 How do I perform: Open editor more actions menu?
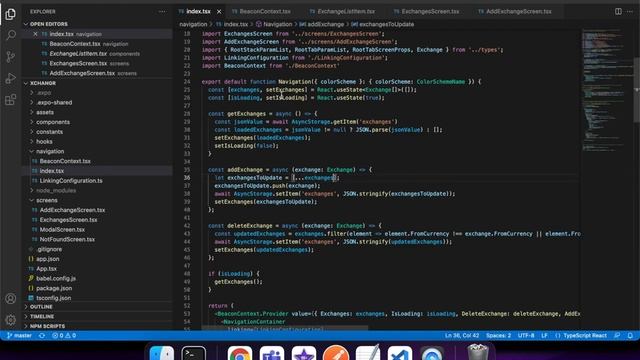[x=630, y=11]
